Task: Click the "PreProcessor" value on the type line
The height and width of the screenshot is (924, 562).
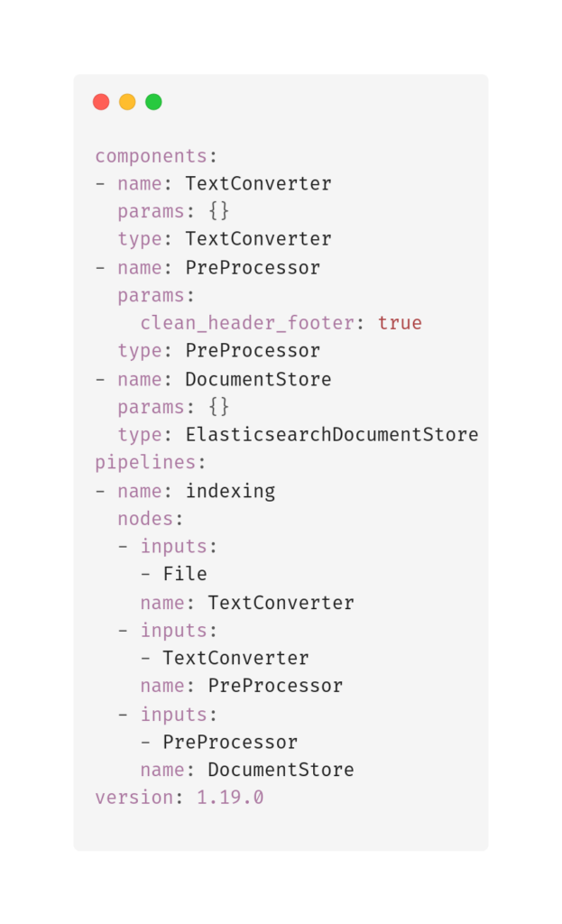Action: pyautogui.click(x=253, y=350)
